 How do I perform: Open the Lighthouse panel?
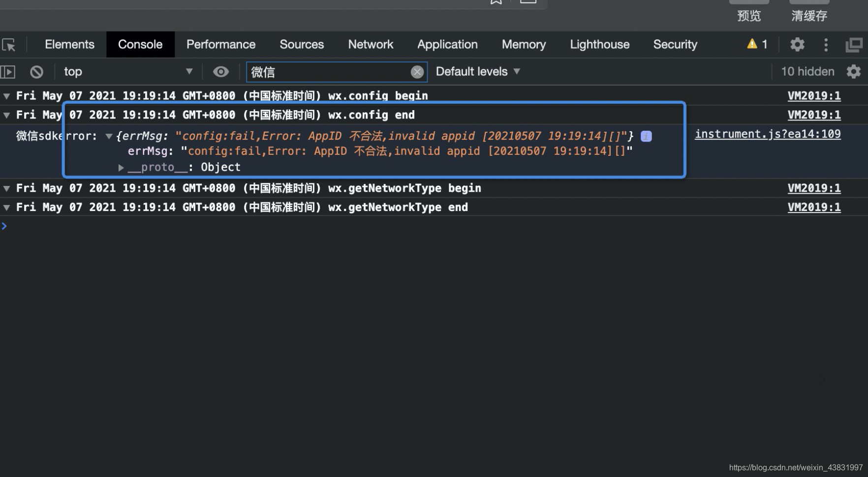[x=599, y=44]
